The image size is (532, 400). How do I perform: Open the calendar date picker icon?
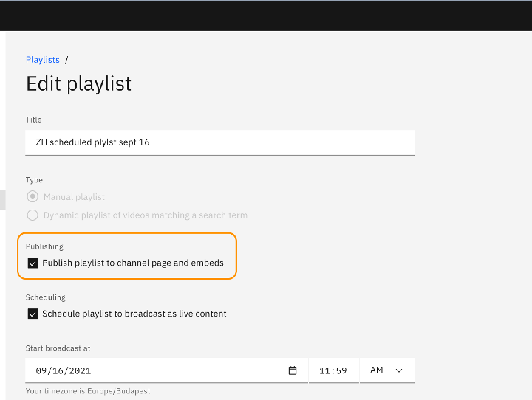[x=293, y=370]
